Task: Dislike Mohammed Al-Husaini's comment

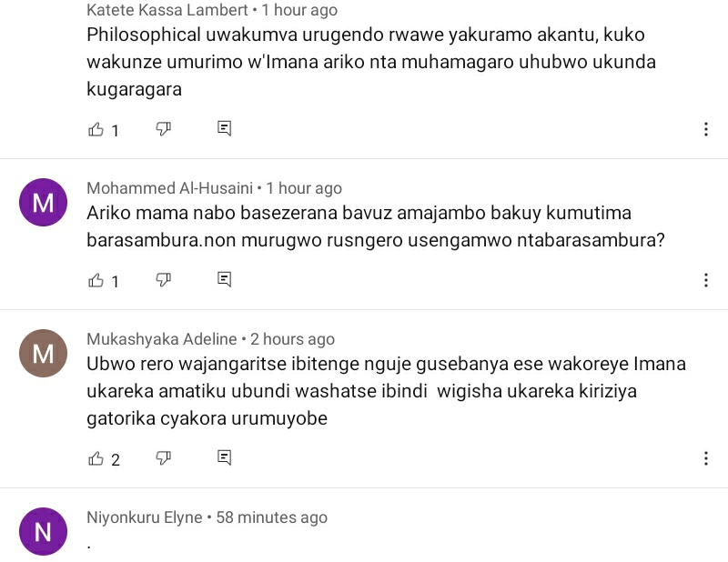Action: tap(164, 280)
